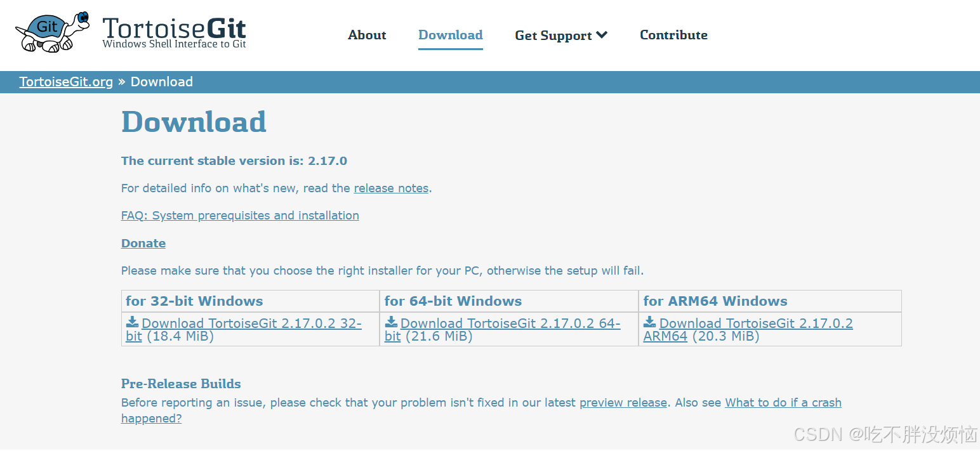The image size is (980, 451).
Task: Open 'What to do if a crash happened?' link
Action: pyautogui.click(x=783, y=403)
